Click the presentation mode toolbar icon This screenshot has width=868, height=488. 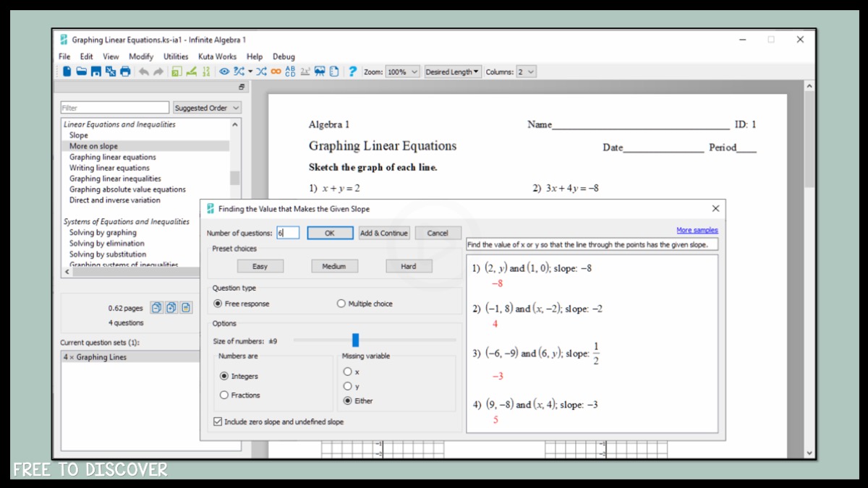pyautogui.click(x=320, y=72)
